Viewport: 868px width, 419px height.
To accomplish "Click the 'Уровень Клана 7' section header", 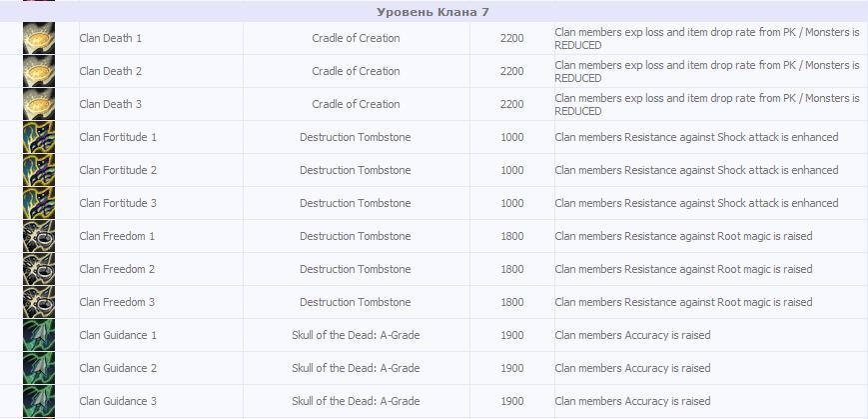I will [433, 12].
